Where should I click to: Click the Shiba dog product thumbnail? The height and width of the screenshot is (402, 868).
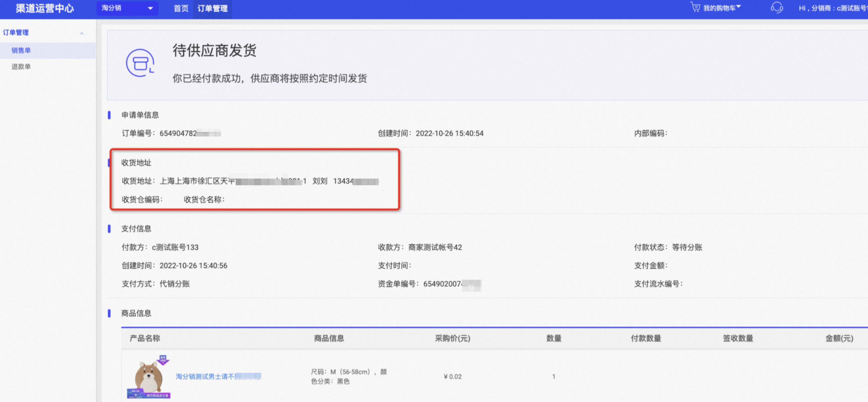pos(149,377)
